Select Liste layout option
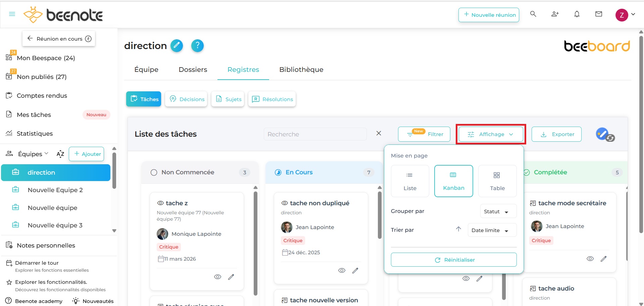Screen dimensions: 644x306 pos(410,181)
